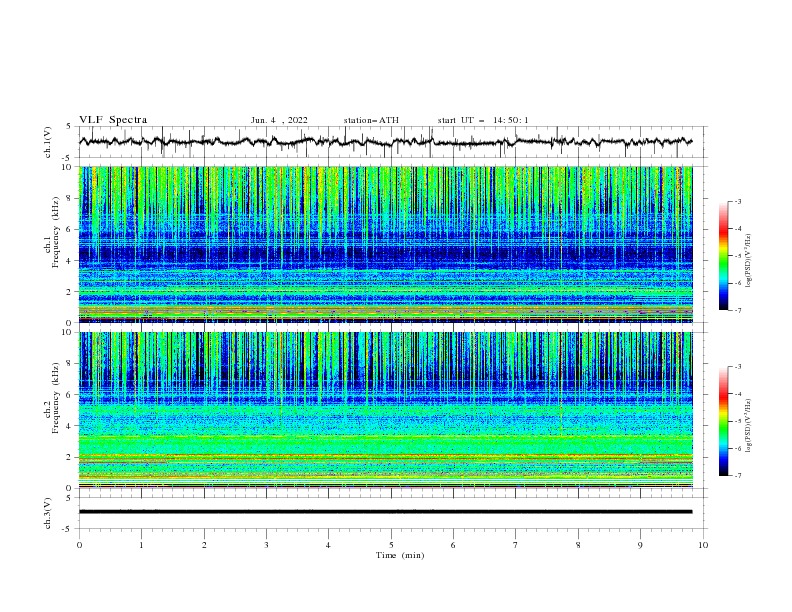The image size is (792, 612).
Task: Click the ch.2 spectrogram plot area
Action: (386, 410)
